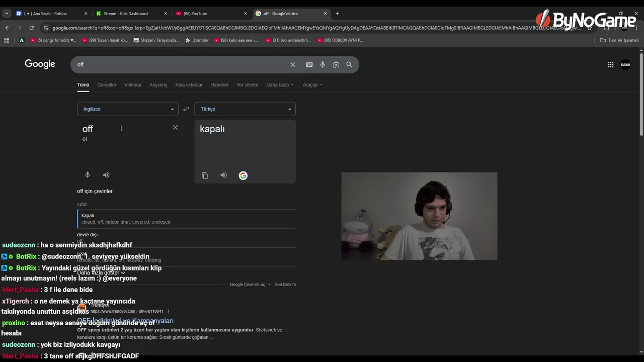Open the Haberler results tab
Image resolution: width=644 pixels, height=362 pixels.
point(219,85)
